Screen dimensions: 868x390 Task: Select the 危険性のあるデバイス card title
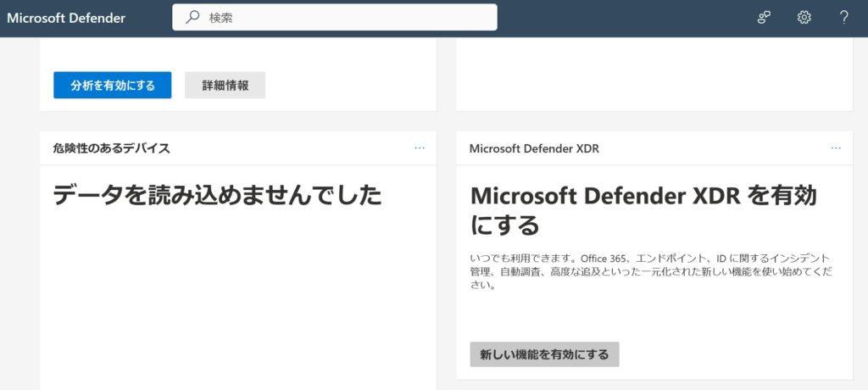click(111, 148)
